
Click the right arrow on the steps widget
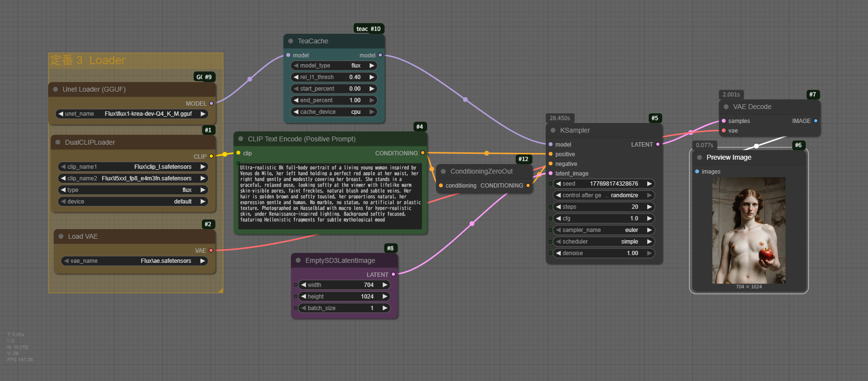point(649,207)
